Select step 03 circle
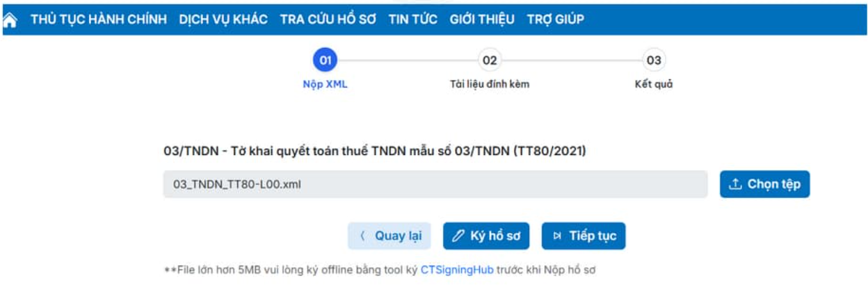This screenshot has width=868, height=292. click(x=654, y=60)
